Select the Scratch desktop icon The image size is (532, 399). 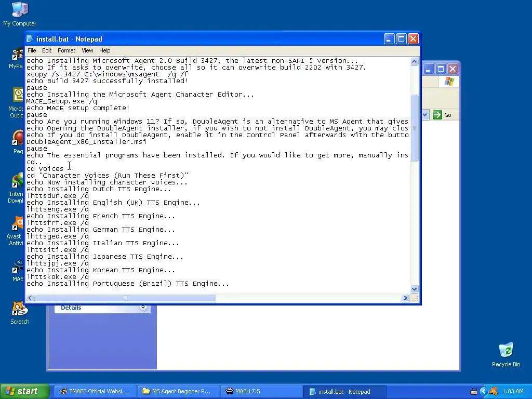coord(20,313)
